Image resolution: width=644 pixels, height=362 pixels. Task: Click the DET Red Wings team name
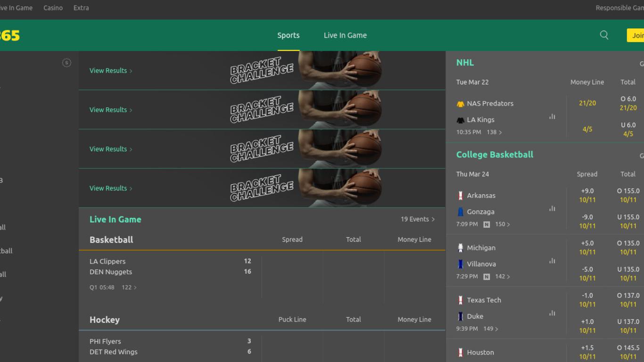[114, 352]
